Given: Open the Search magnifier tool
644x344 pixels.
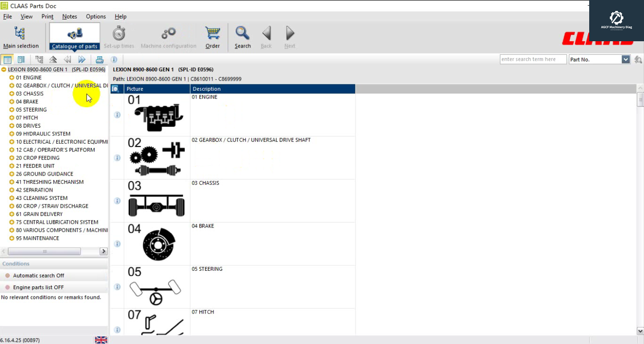Looking at the screenshot, I should point(242,37).
